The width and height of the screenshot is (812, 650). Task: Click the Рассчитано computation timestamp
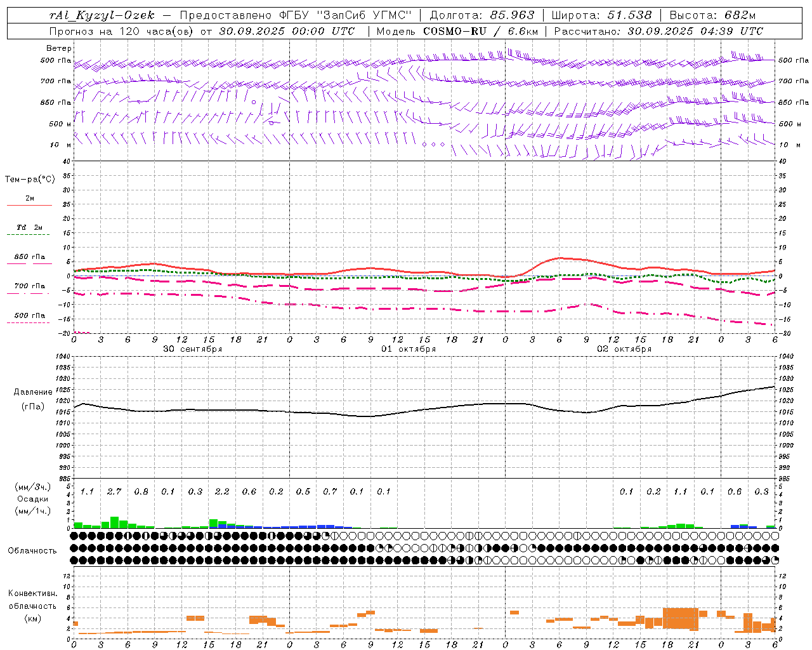click(658, 30)
